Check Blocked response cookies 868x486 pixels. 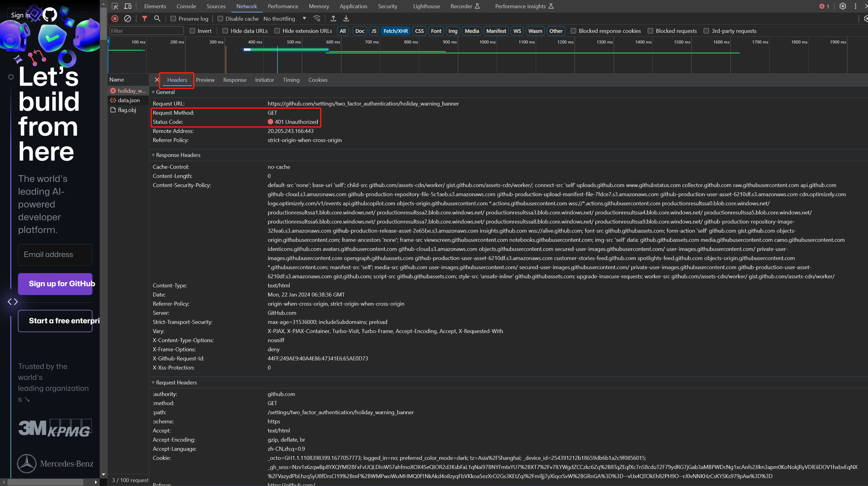[573, 31]
